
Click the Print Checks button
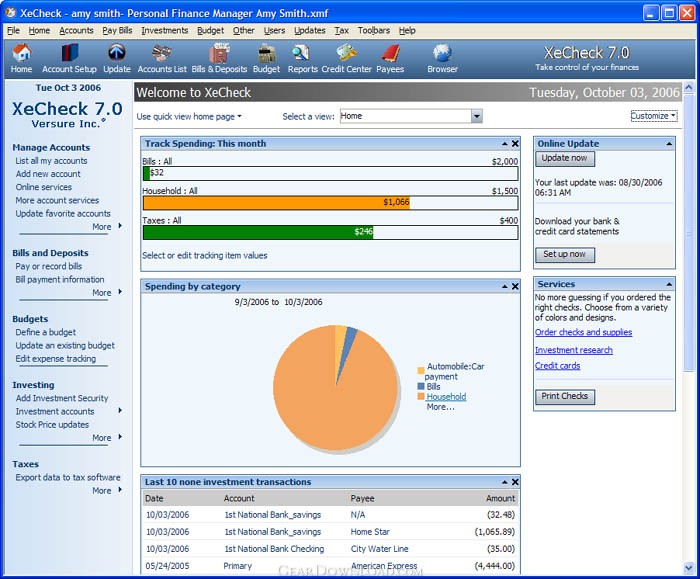pyautogui.click(x=565, y=396)
